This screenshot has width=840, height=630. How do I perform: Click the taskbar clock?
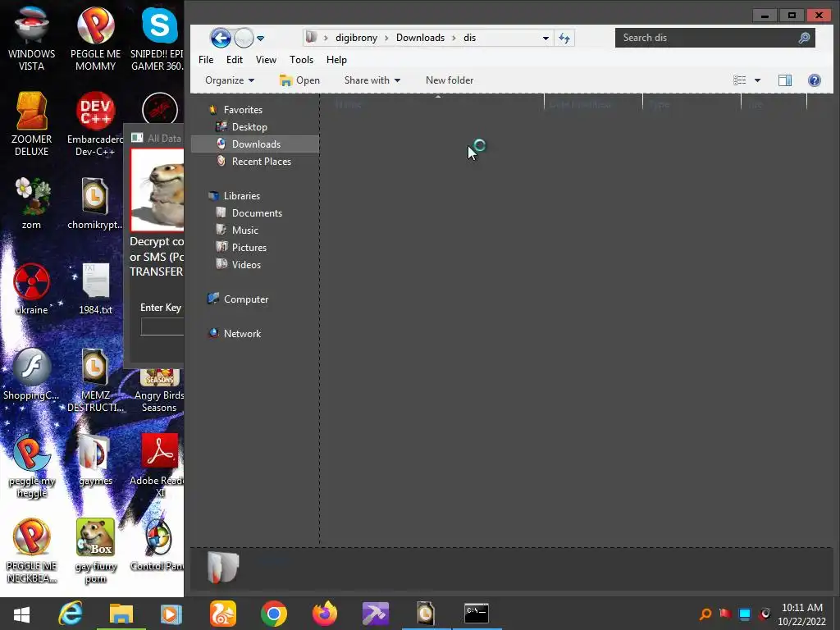(801, 614)
